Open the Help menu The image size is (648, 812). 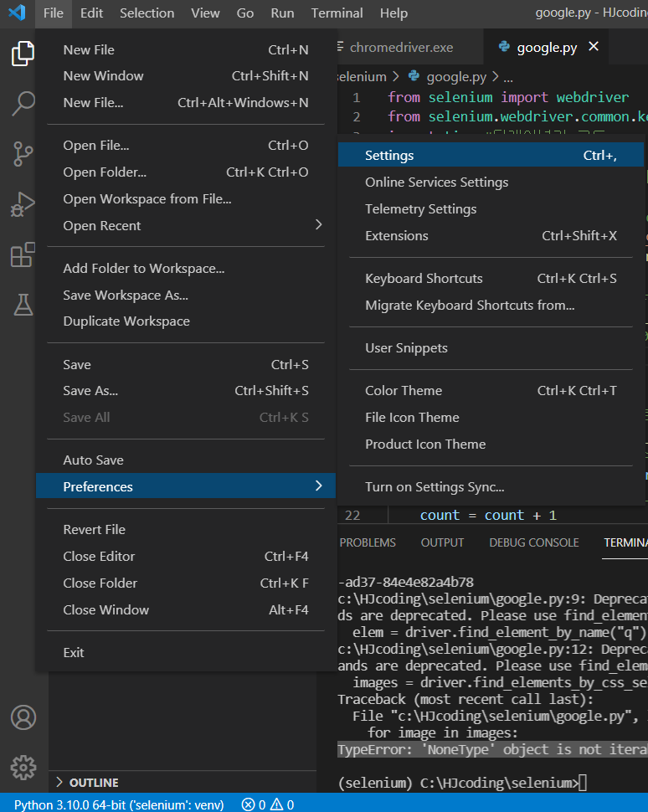tap(393, 13)
